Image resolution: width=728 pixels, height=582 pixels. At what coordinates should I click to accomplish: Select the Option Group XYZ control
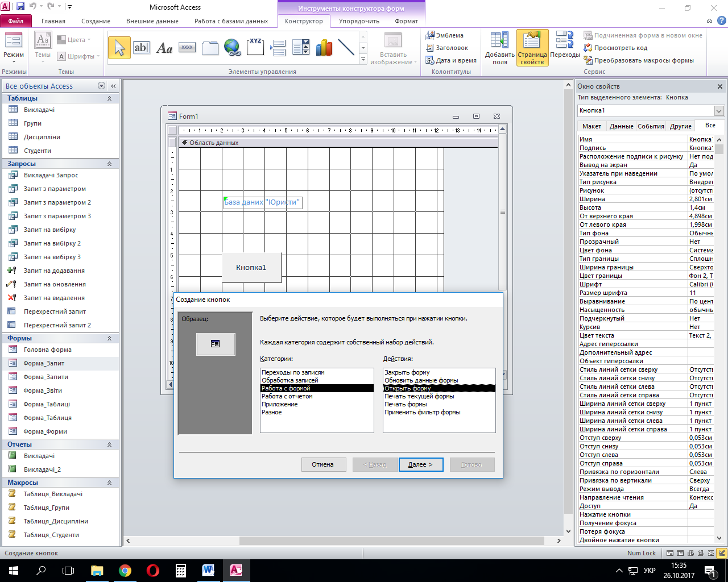tap(255, 47)
